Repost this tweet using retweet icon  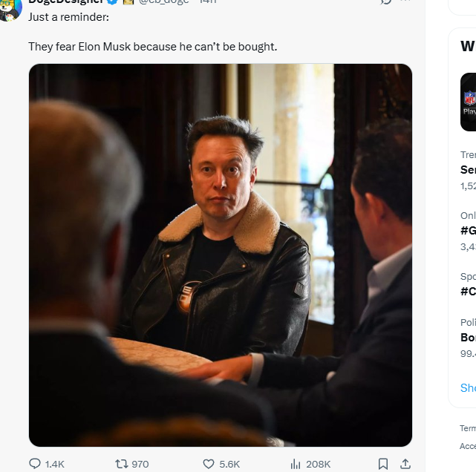click(122, 464)
